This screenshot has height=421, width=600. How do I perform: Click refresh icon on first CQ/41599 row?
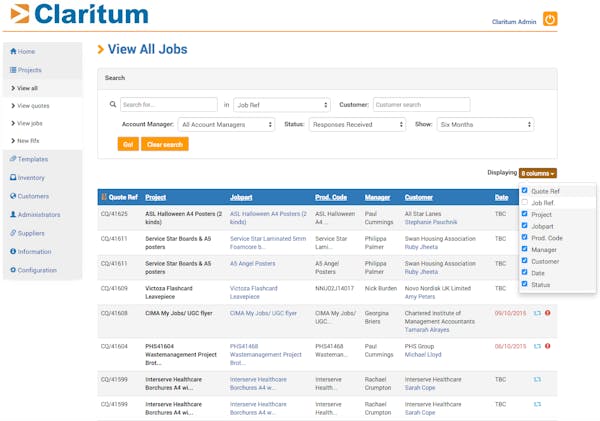pos(537,379)
